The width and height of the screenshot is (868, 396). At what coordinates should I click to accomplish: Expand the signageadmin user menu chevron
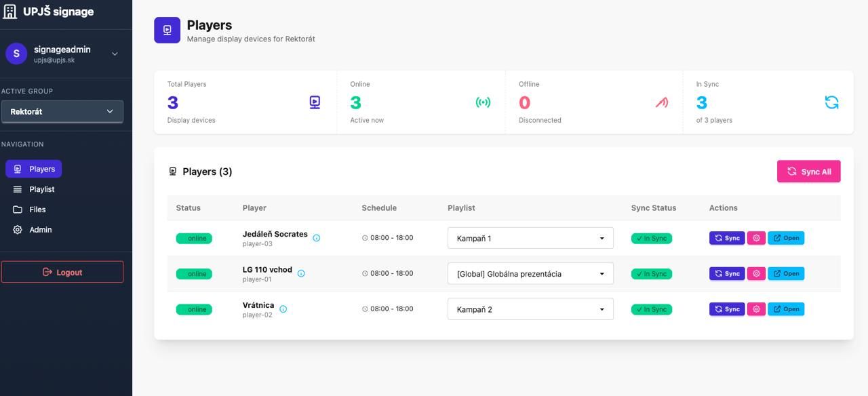115,54
